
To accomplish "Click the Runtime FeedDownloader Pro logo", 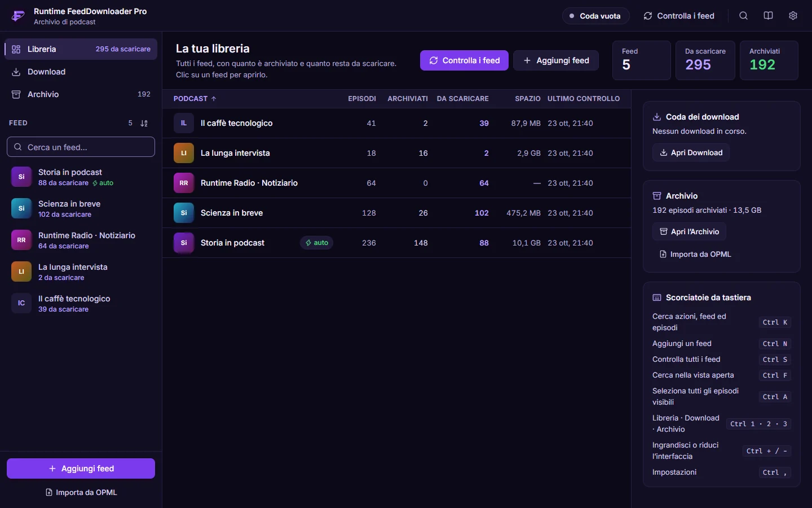I will 18,16.
